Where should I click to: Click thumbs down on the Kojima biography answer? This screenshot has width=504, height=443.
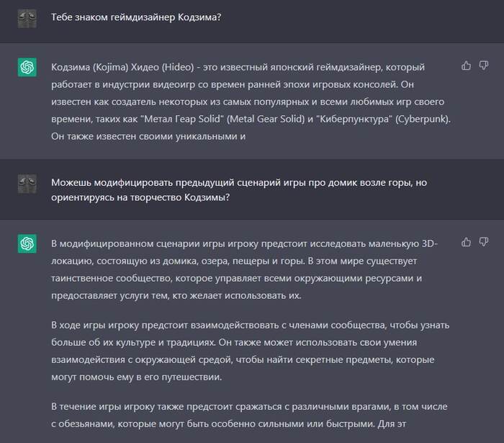(484, 66)
